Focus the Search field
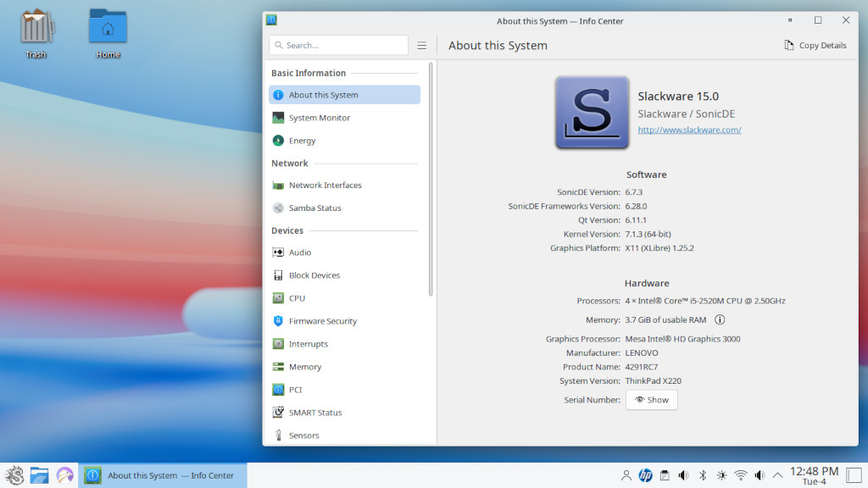This screenshot has width=868, height=488. (339, 46)
